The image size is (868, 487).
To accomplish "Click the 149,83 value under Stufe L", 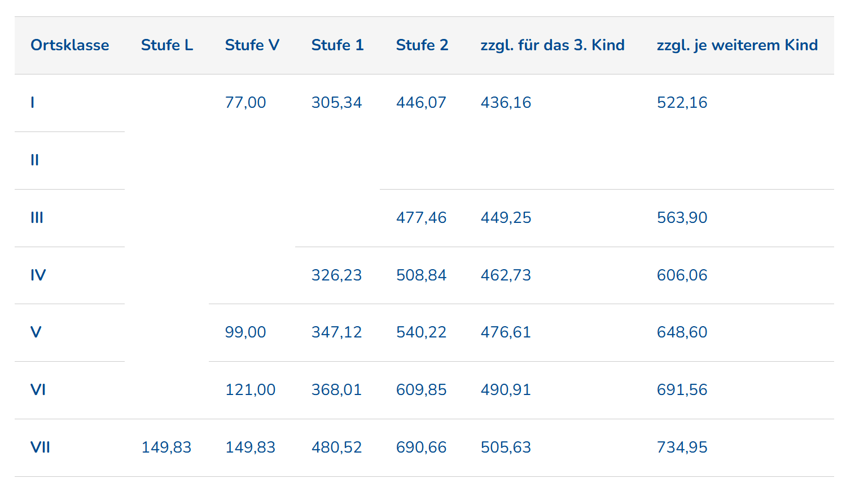I will pyautogui.click(x=166, y=447).
